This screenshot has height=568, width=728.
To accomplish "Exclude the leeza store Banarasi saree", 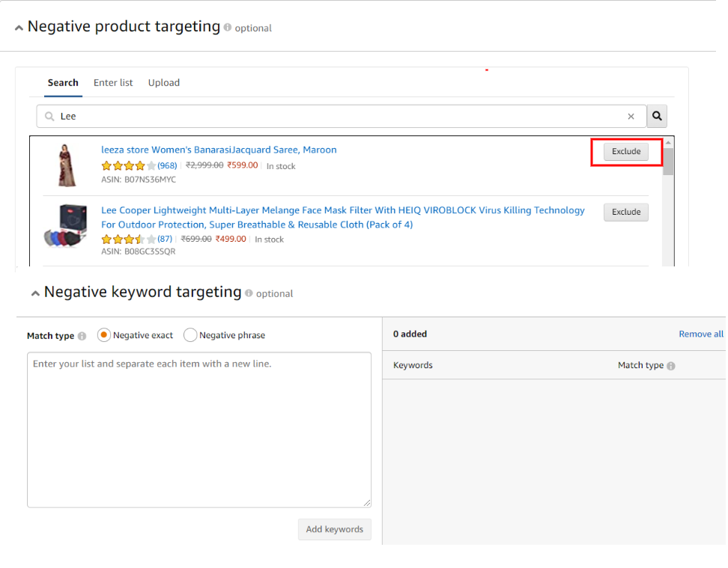I will pyautogui.click(x=625, y=151).
